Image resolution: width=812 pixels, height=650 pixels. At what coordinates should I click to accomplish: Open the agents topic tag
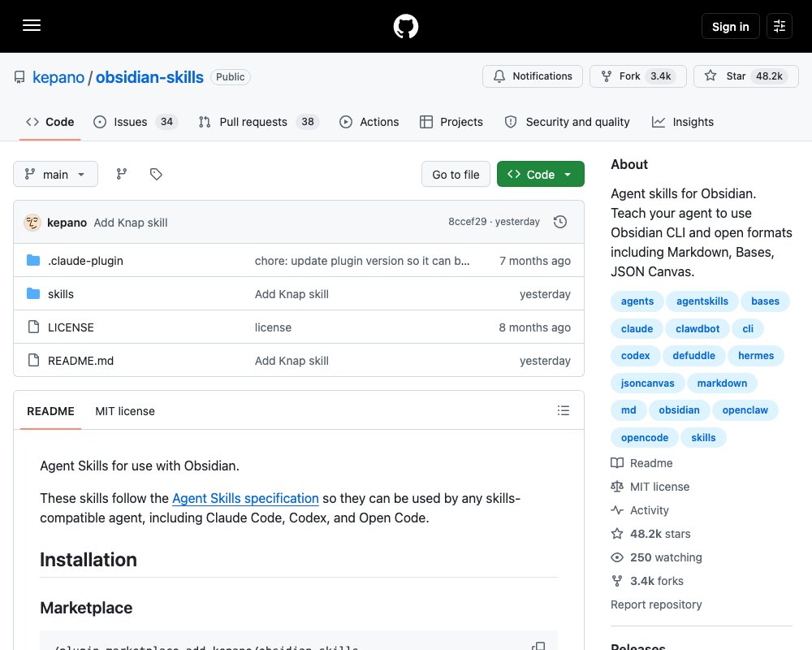(x=637, y=301)
